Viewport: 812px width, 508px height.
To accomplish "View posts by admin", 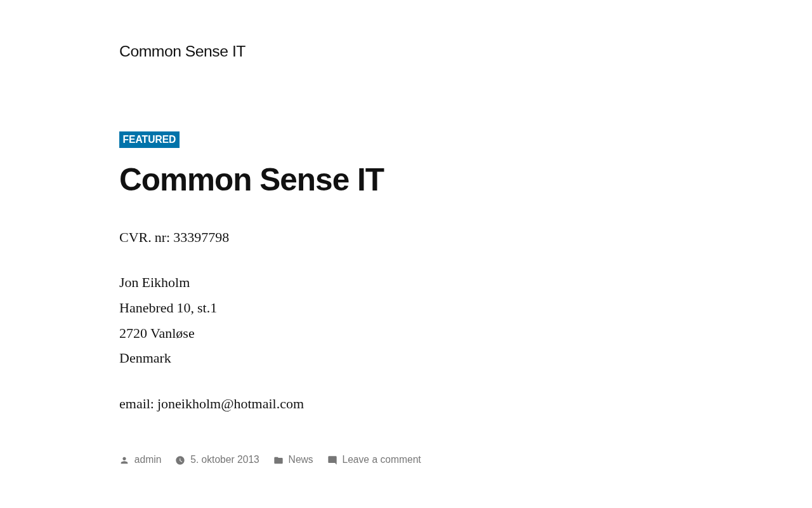I will click(x=148, y=460).
